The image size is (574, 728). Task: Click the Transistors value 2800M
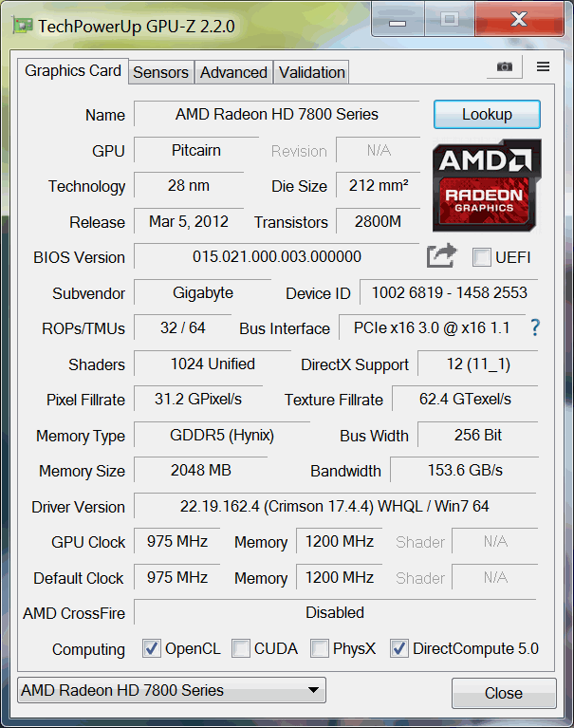(x=379, y=221)
